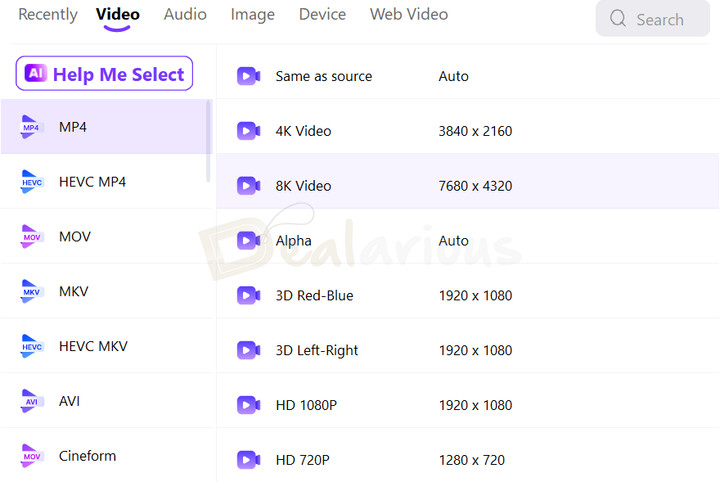
Task: Click the Search input field
Action: 652,19
